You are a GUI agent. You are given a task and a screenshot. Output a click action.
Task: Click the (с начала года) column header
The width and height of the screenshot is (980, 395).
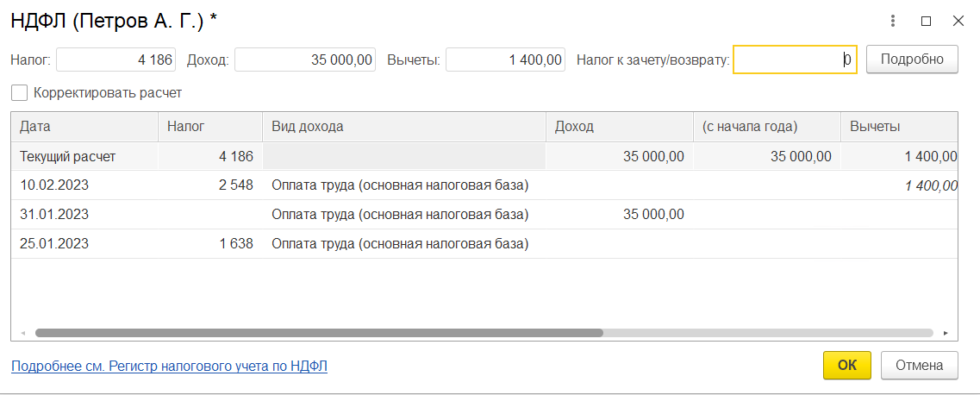pos(766,126)
